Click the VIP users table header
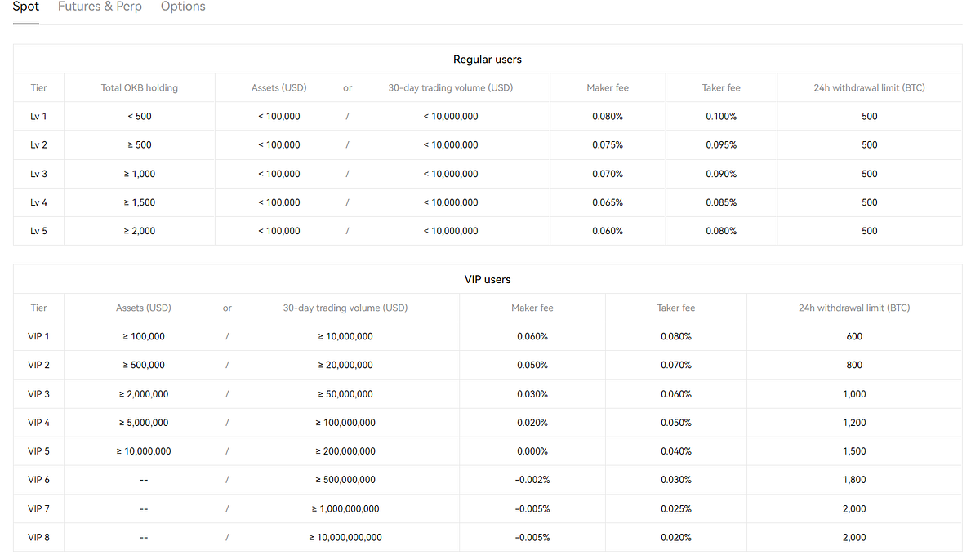Image resolution: width=980 pixels, height=559 pixels. click(x=488, y=279)
